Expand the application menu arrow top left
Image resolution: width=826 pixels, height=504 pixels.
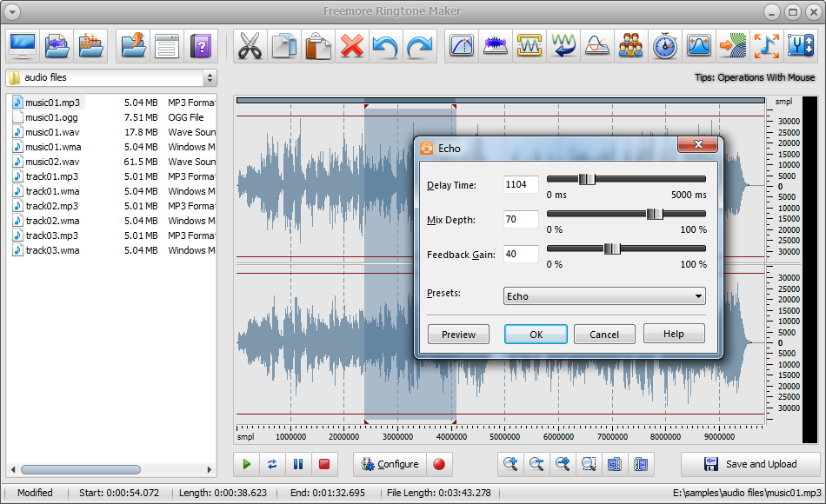point(12,10)
